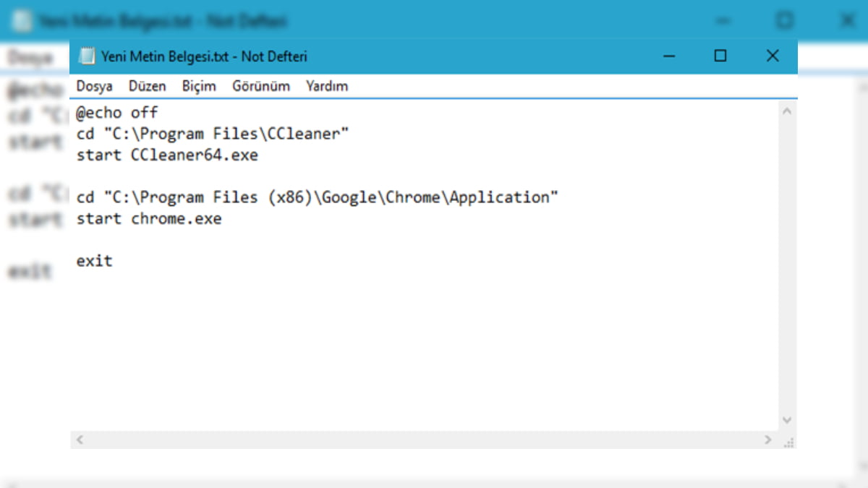Open the Düzen menu
Image resolution: width=868 pixels, height=488 pixels.
[x=148, y=86]
